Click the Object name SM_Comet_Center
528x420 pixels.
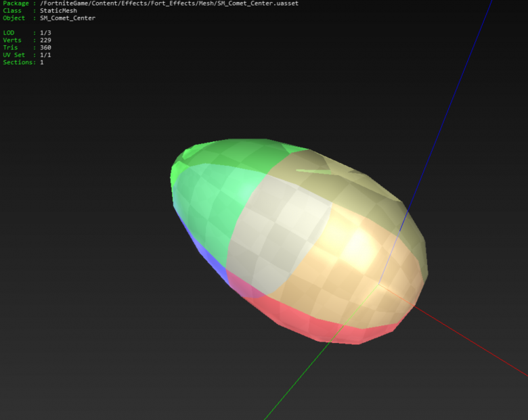(67, 18)
